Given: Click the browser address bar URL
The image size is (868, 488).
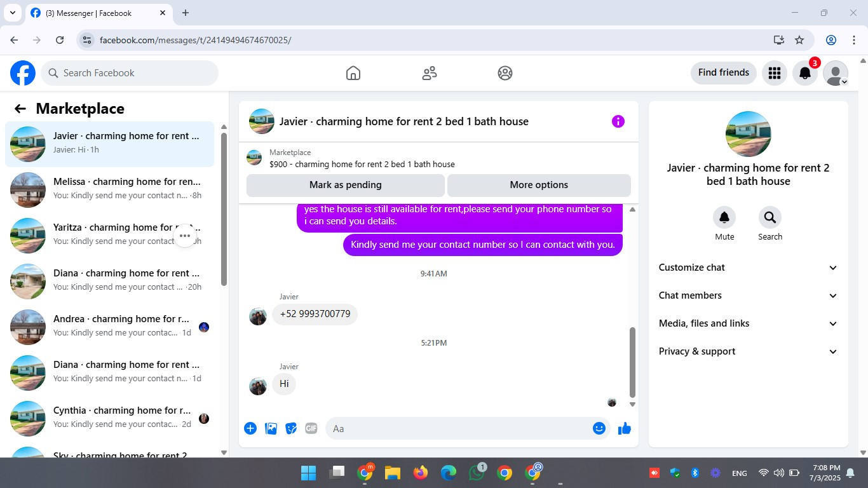Looking at the screenshot, I should [x=196, y=40].
